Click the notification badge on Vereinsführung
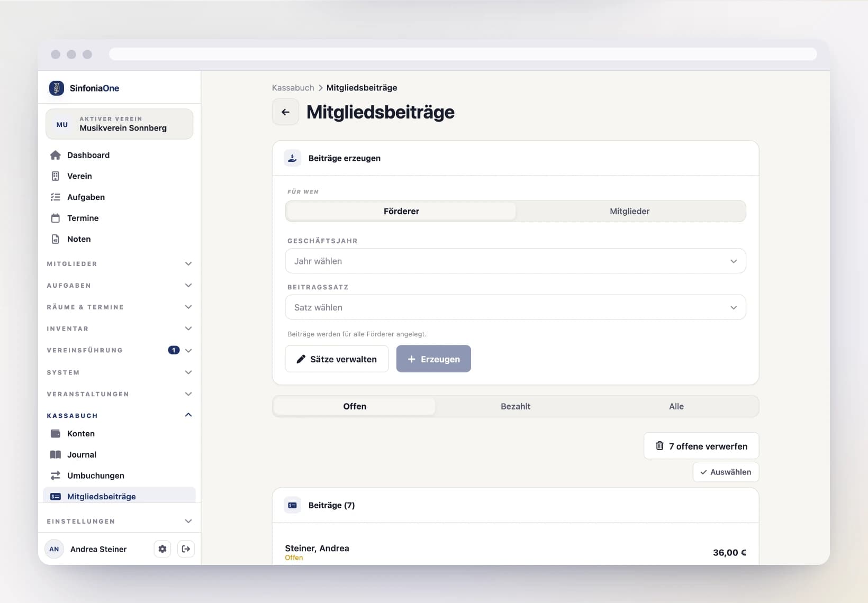The width and height of the screenshot is (868, 603). 174,350
